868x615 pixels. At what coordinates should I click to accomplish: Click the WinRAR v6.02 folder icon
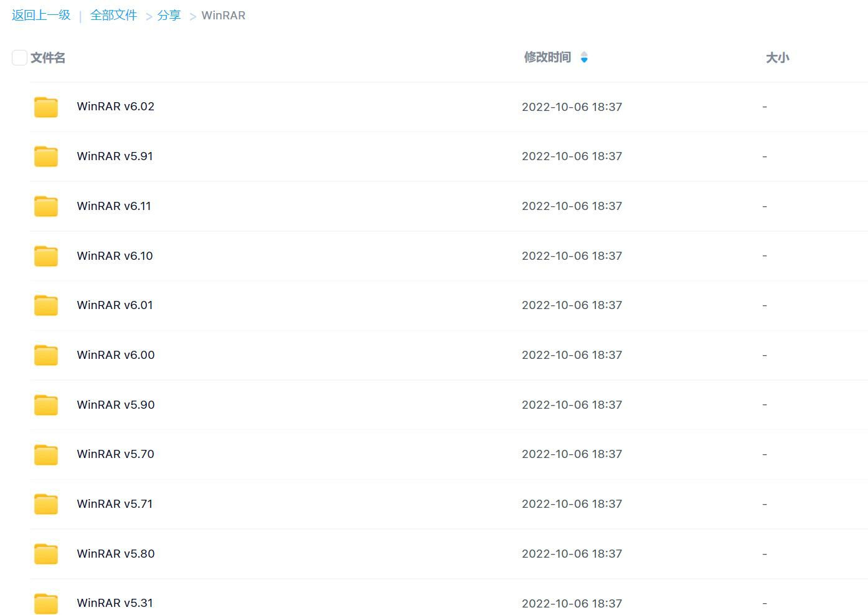click(x=46, y=107)
